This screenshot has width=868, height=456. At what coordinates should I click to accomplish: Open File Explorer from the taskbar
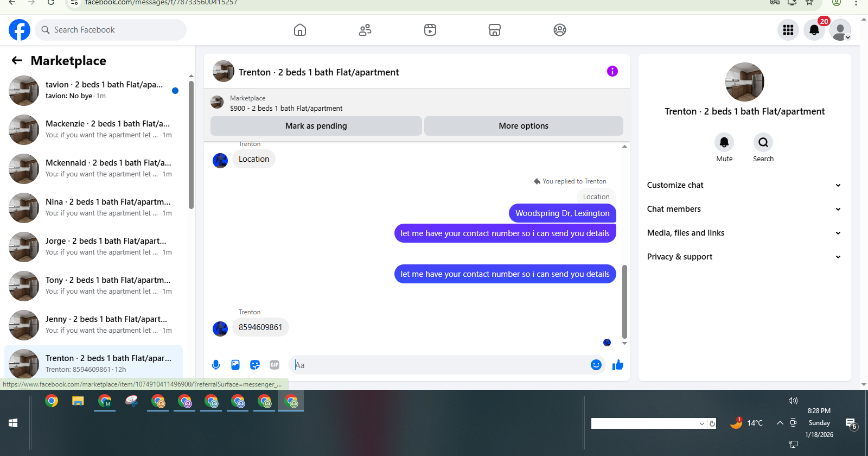[x=78, y=401]
